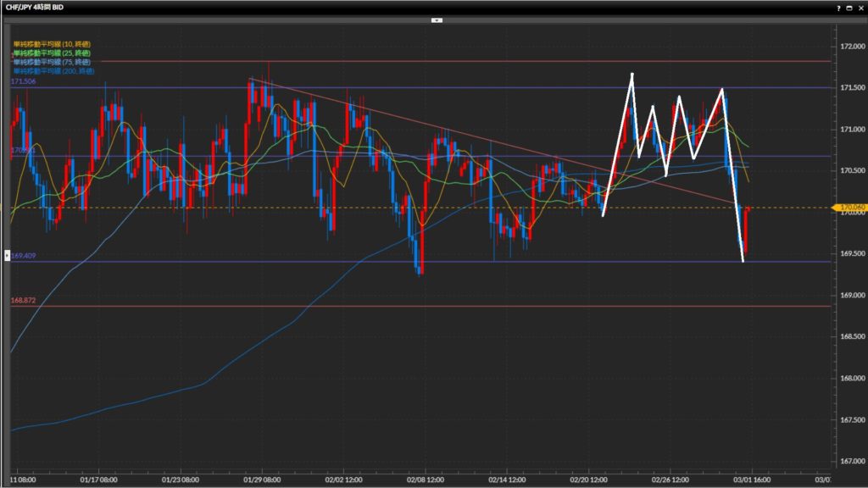Expand the top toolbar dropdown arrow

(x=436, y=19)
